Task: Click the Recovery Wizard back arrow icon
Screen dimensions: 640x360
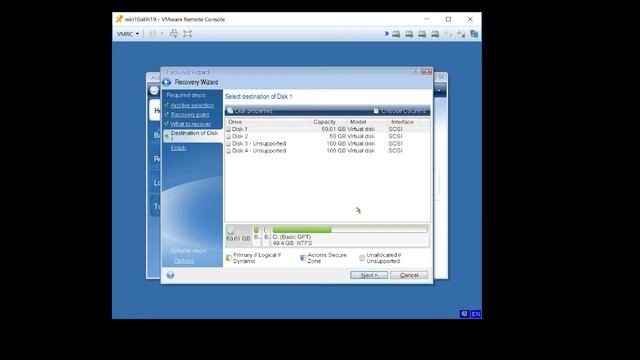Action: pos(167,82)
